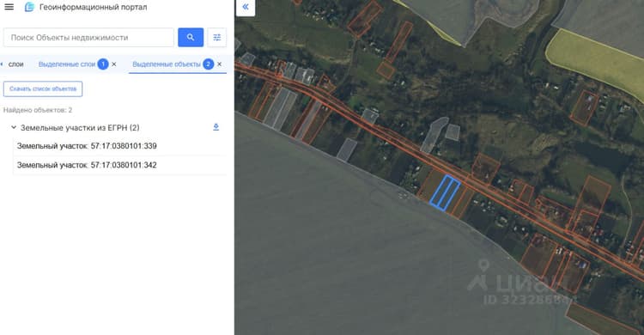Select parcel 57:17:0380101:342 in the list

[x=119, y=165]
